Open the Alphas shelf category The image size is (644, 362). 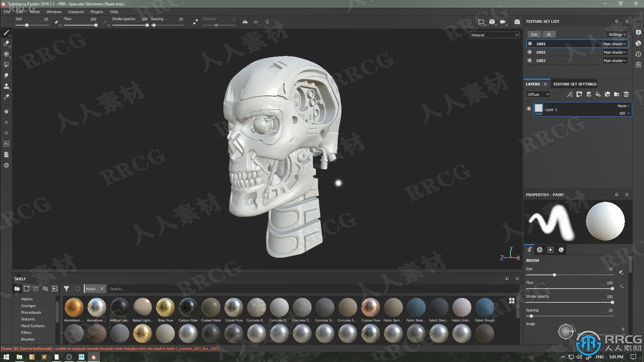pos(27,299)
